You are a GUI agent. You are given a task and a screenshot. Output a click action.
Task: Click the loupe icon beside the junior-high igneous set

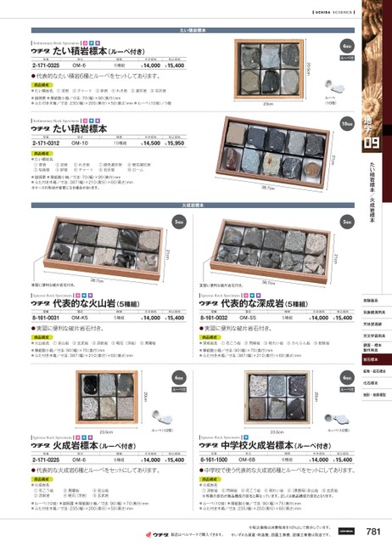tap(333, 420)
